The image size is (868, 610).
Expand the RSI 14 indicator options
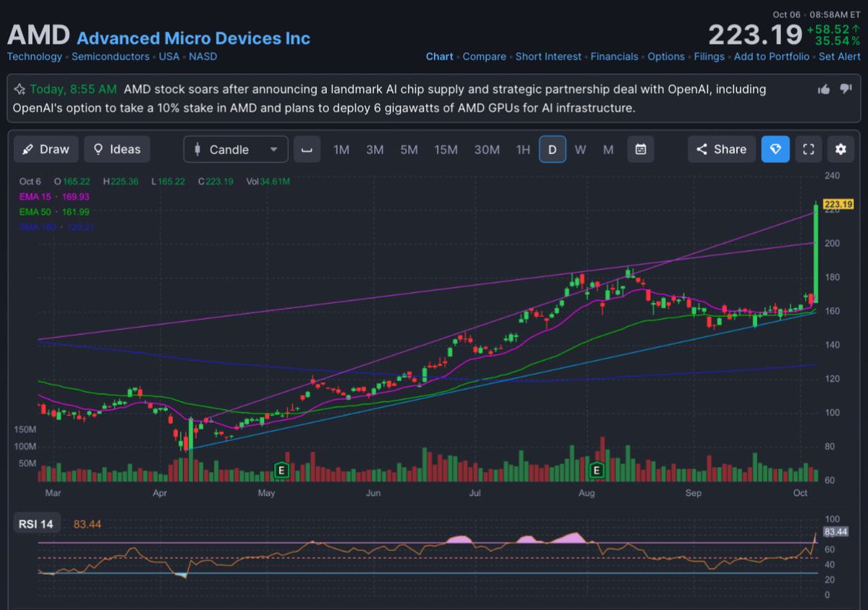pos(37,523)
